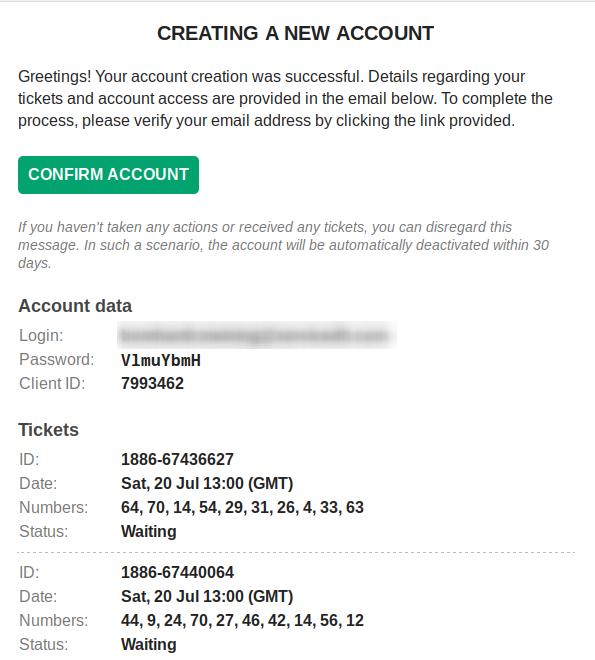Click the Client ID number 7993462
The image size is (595, 660).
click(152, 383)
